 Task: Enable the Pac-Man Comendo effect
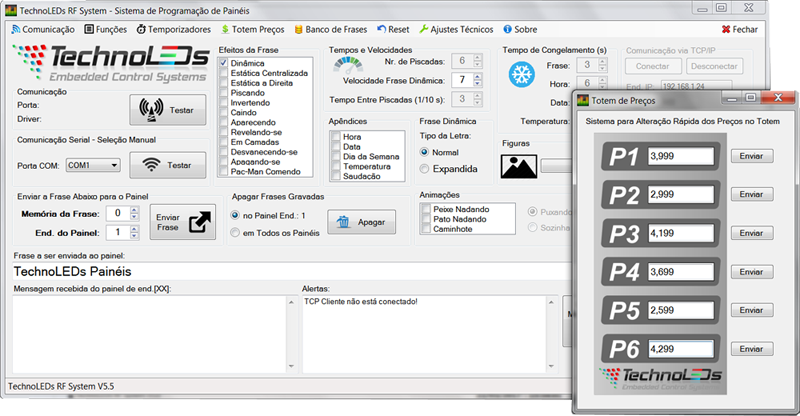click(x=223, y=172)
